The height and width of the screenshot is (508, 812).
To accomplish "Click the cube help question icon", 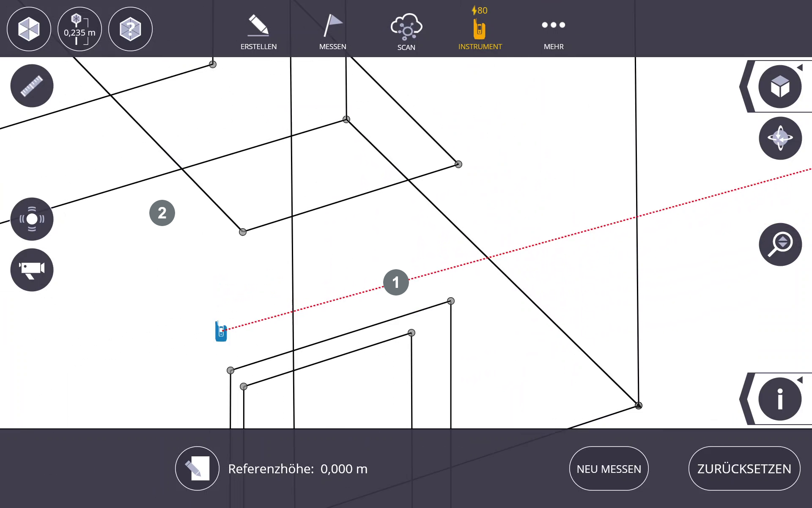I will [130, 29].
